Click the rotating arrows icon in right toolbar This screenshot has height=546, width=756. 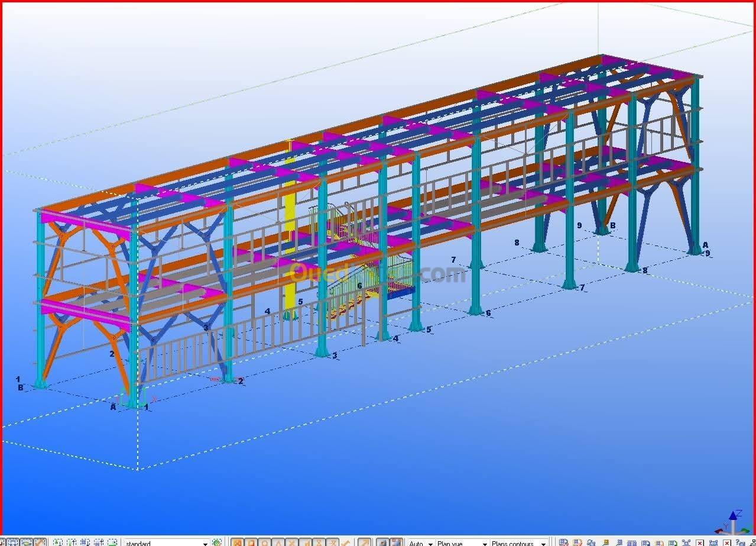point(591,542)
